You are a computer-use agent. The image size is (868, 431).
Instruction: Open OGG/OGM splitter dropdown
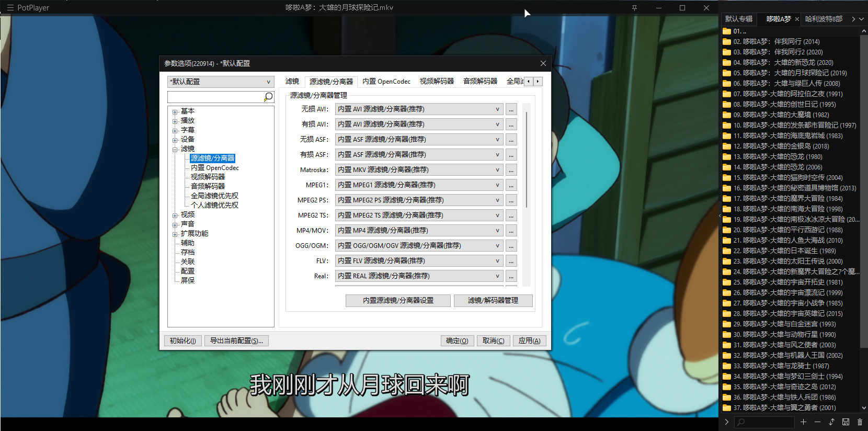point(419,246)
